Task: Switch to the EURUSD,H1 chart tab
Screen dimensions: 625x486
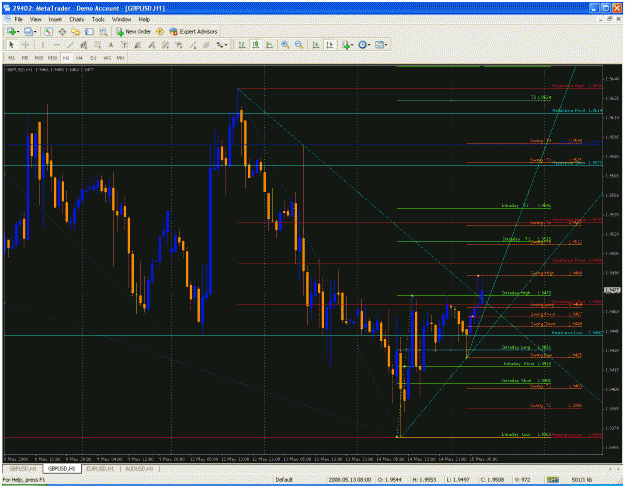Action: coord(101,468)
